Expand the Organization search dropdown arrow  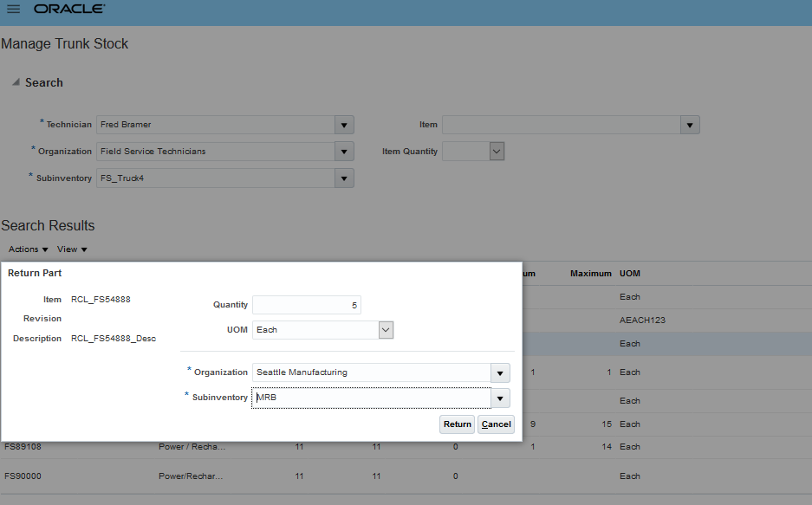[344, 152]
